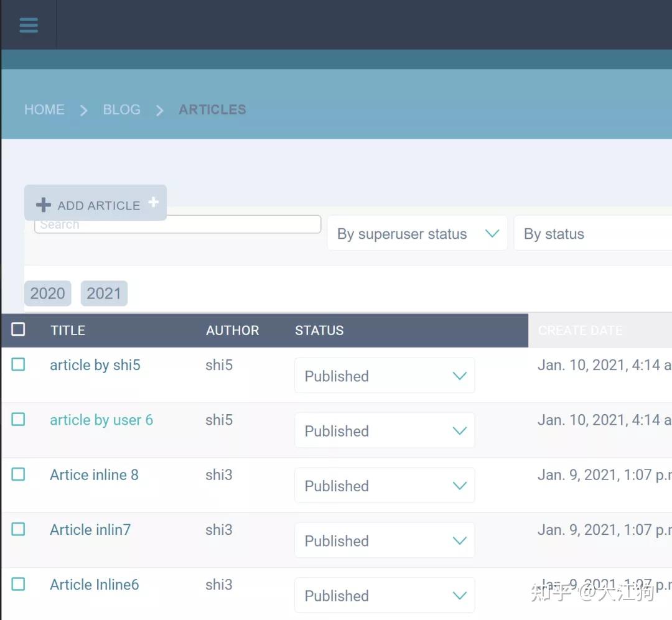Click the plus icon beside ADD ARTICLE

pyautogui.click(x=44, y=205)
